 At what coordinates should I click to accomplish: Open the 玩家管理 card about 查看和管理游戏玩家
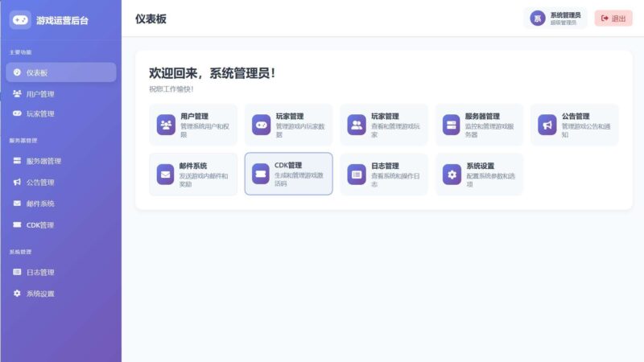[x=384, y=125]
